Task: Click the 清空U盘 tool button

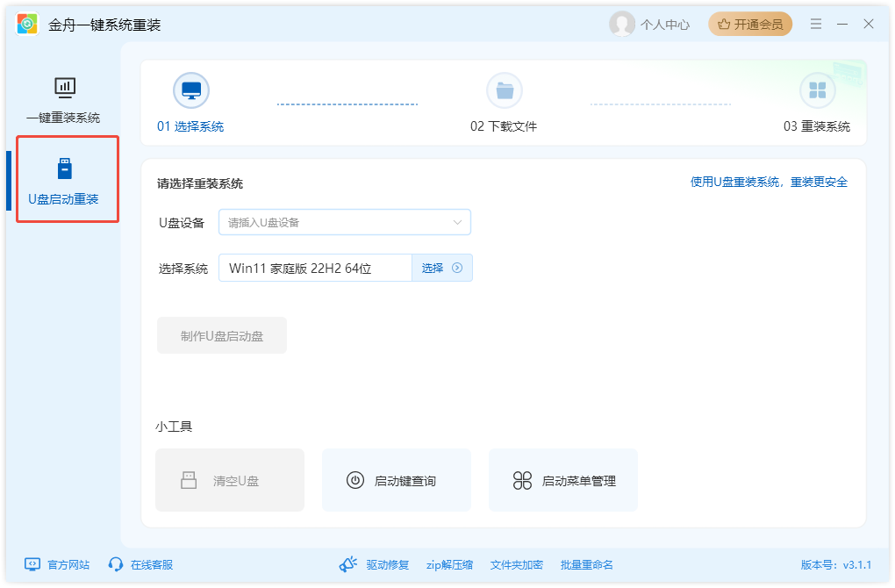Action: pos(230,480)
